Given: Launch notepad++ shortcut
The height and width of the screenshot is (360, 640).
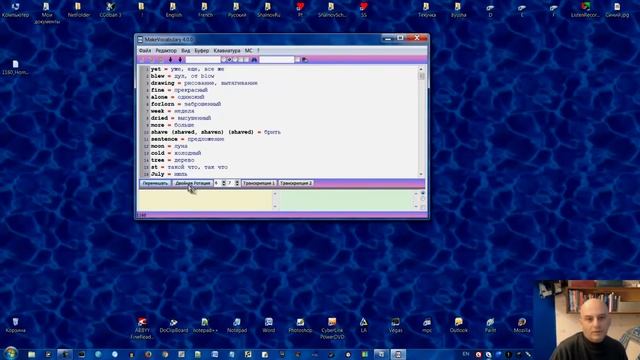Looking at the screenshot, I should tap(205, 325).
